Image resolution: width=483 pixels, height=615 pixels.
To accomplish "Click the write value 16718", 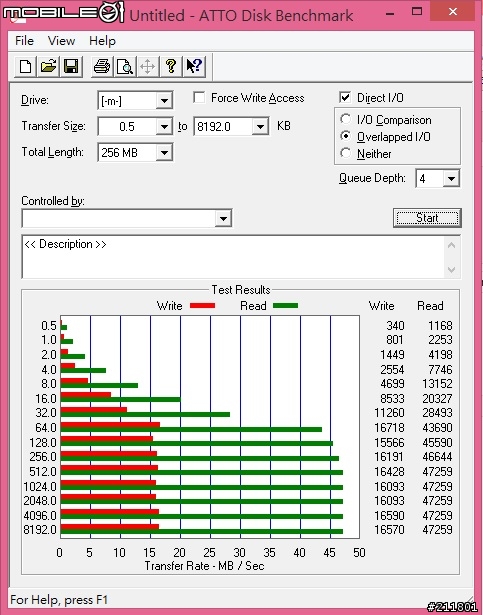I will (389, 428).
